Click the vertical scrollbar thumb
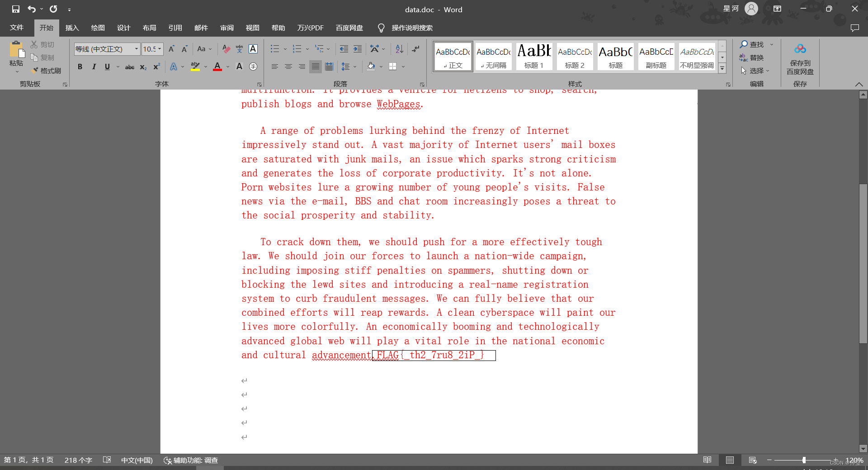868x470 pixels. (x=863, y=263)
